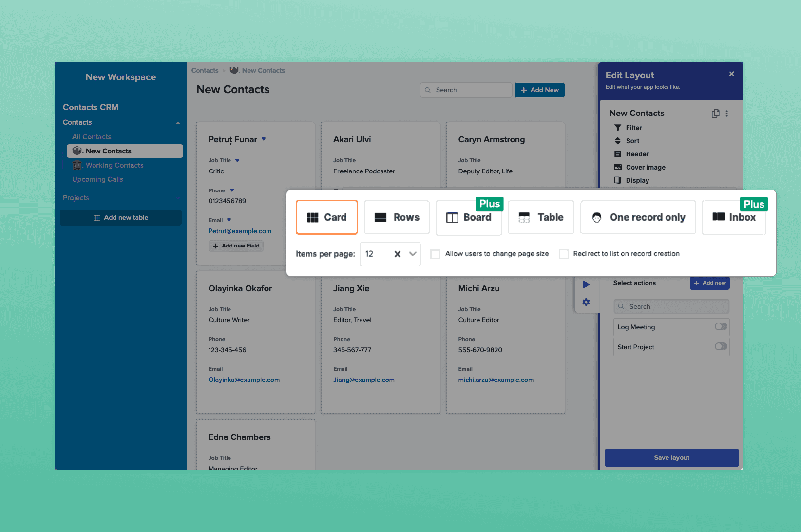Open the items per page dropdown
Viewport: 801px width, 532px height.
(x=413, y=254)
